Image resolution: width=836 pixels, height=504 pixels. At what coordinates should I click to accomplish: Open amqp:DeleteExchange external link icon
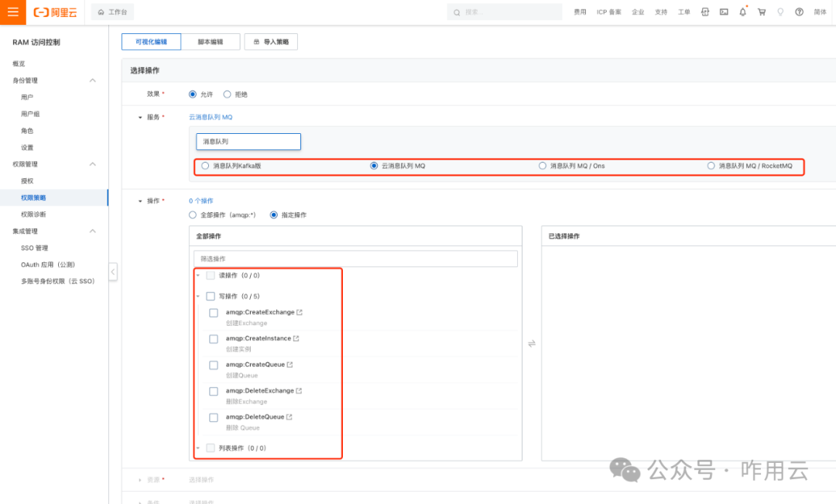tap(299, 390)
